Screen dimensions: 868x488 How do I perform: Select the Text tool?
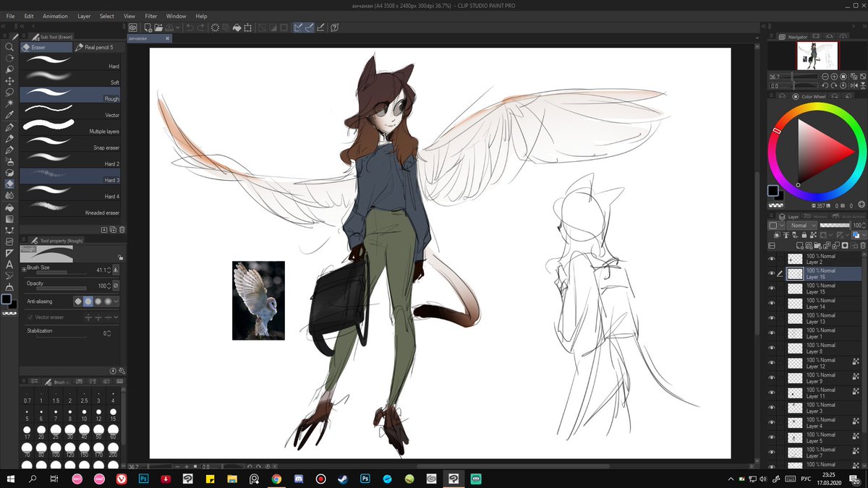(x=10, y=265)
